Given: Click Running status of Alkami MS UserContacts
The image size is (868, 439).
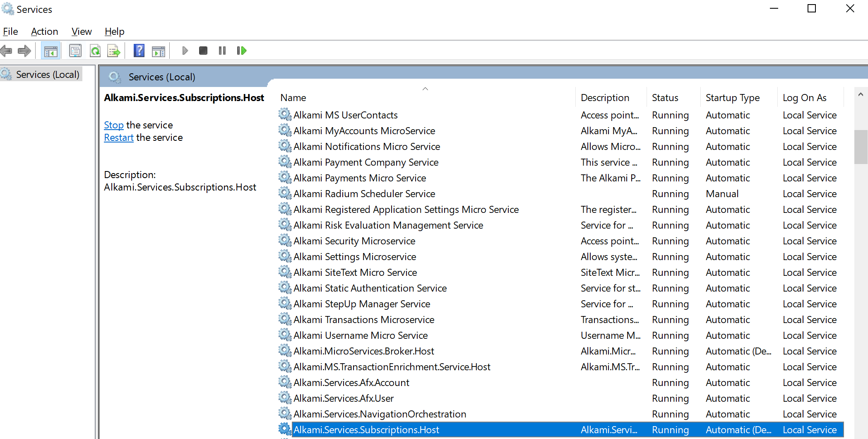Looking at the screenshot, I should coord(670,115).
